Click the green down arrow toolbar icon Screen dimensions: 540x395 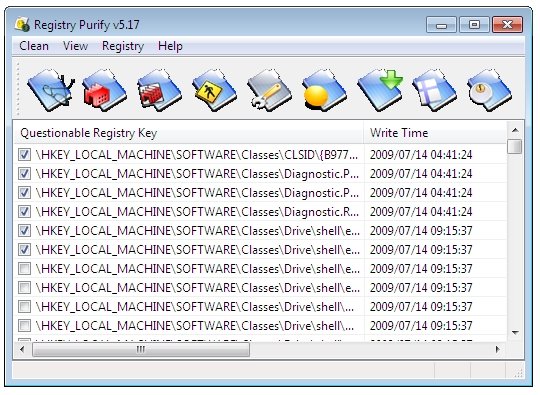pos(380,90)
